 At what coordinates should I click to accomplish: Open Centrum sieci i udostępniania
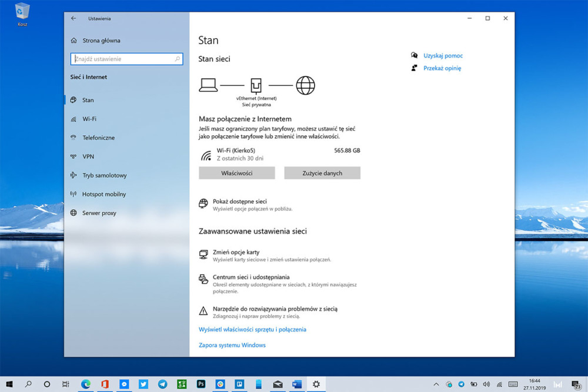pos(278,284)
